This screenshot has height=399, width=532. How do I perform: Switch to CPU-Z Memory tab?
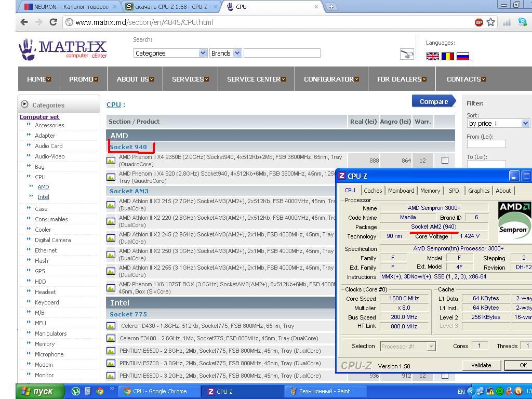430,191
